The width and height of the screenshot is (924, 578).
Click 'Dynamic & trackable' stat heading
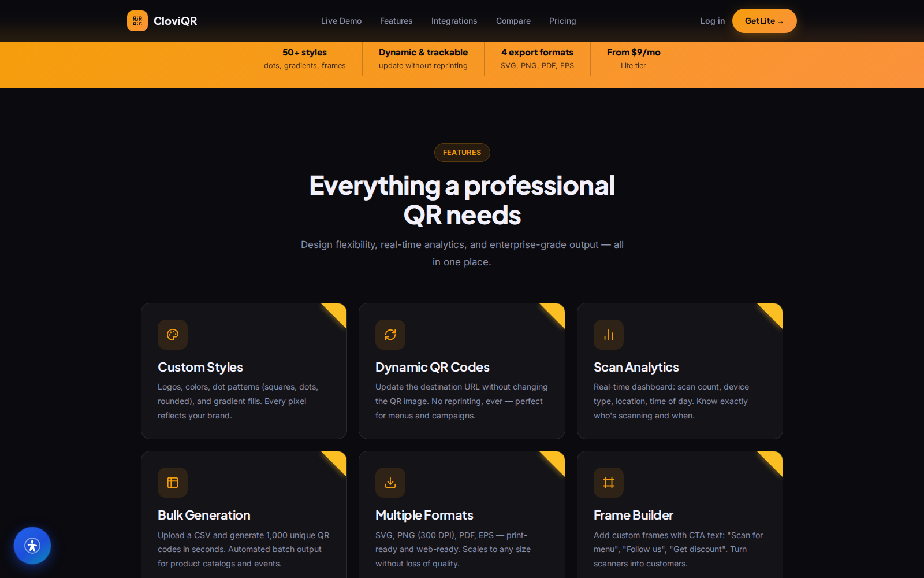[x=423, y=53]
